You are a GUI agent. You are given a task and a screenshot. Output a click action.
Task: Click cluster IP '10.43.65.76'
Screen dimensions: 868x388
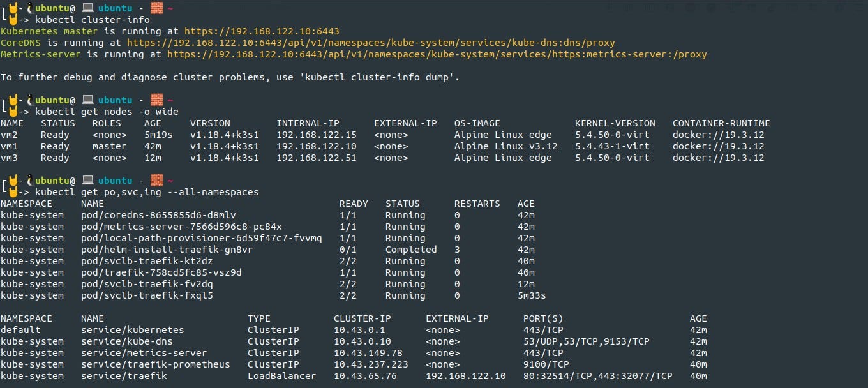click(365, 376)
